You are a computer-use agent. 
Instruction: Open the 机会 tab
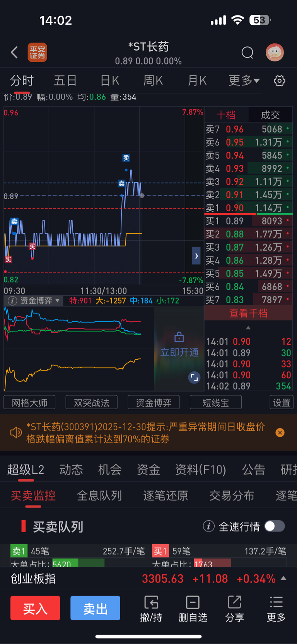coord(110,470)
